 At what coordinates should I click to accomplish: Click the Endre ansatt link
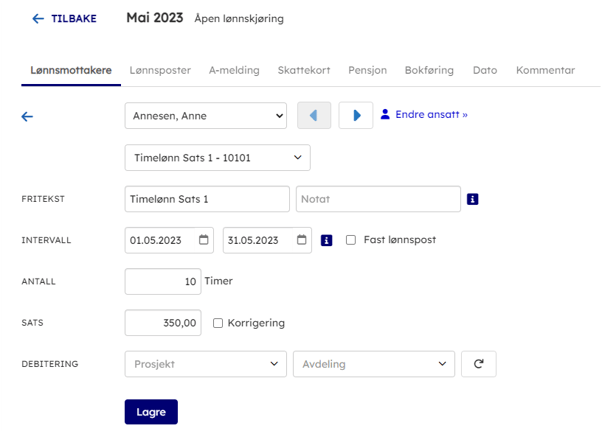pyautogui.click(x=431, y=114)
